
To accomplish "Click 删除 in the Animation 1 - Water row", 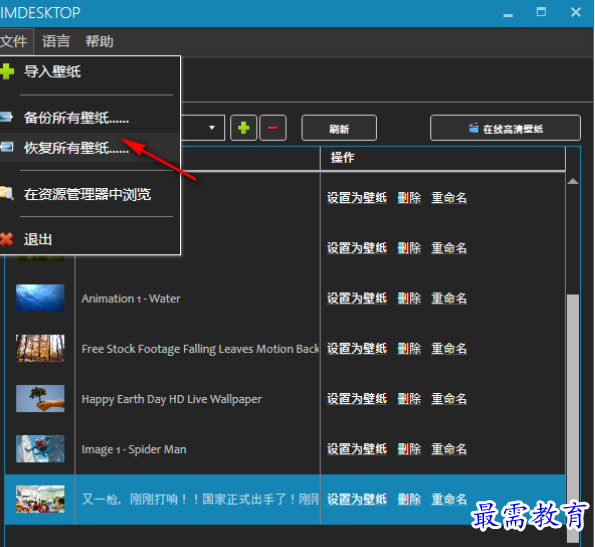I will tap(409, 298).
